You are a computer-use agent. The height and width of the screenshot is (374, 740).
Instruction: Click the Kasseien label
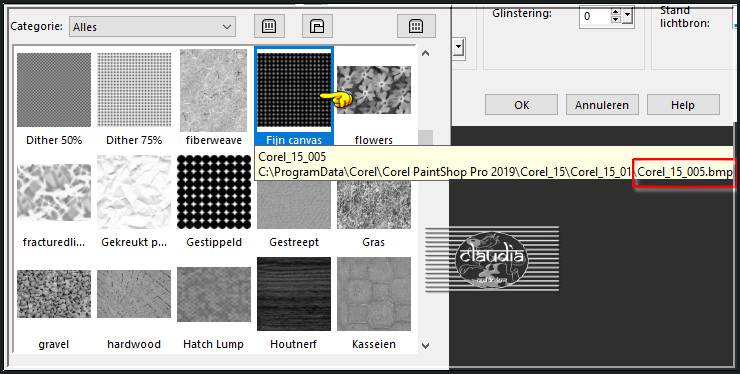click(374, 344)
